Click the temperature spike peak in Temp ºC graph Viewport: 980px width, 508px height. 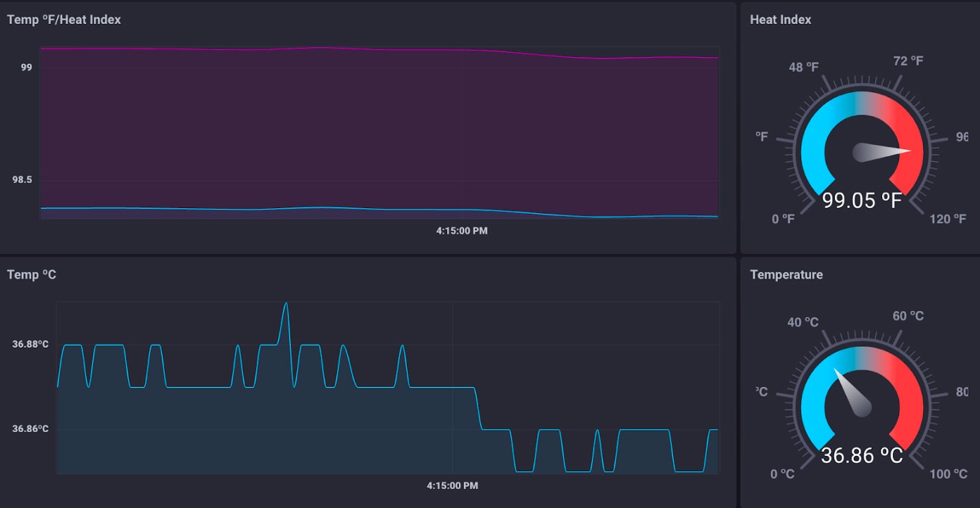[x=287, y=302]
